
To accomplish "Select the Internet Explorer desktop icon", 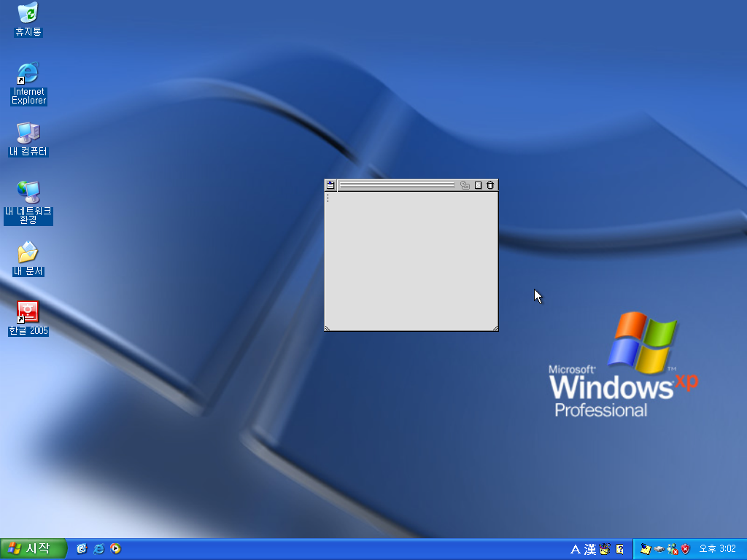I will 28,83.
